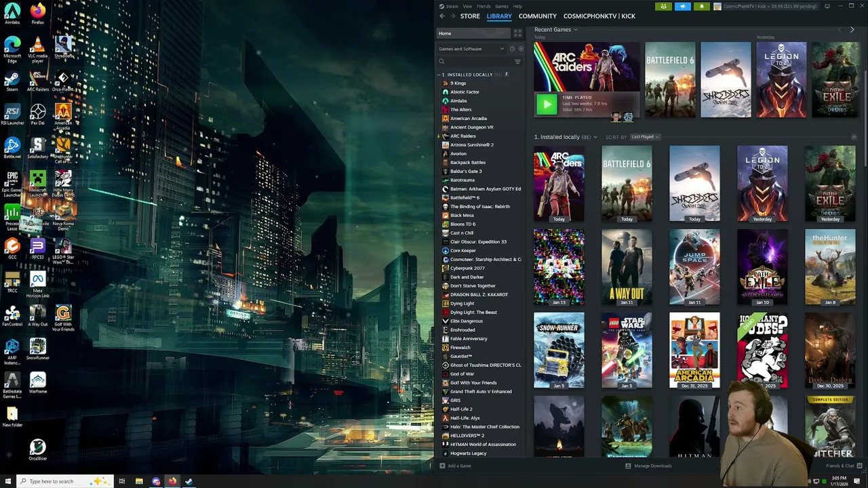Open Microsoft Edge desktop shortcut
The width and height of the screenshot is (868, 488).
coord(12,49)
